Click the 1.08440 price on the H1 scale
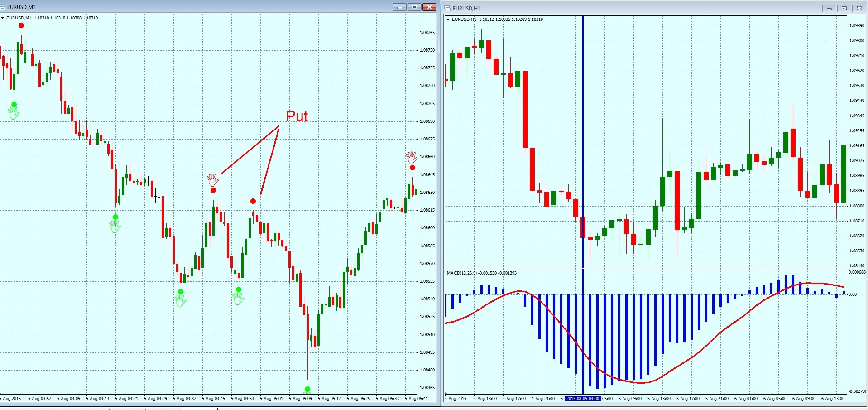Image resolution: width=868 pixels, height=410 pixels. pos(857,266)
